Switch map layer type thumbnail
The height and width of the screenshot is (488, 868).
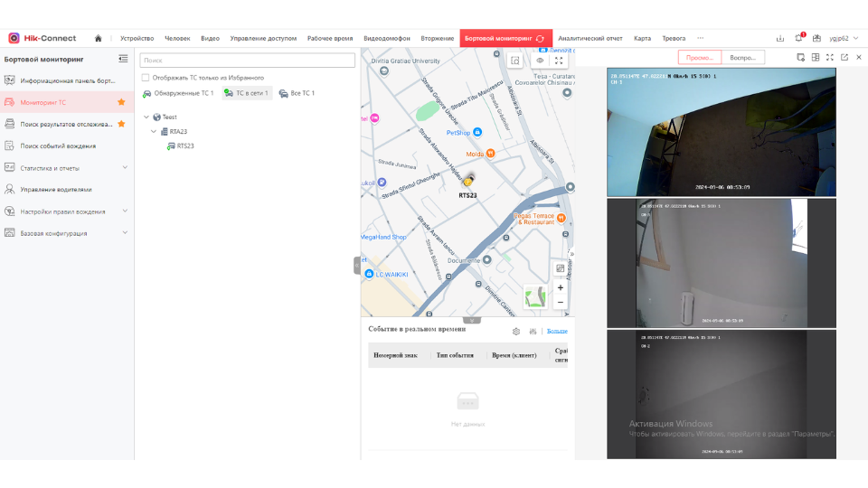535,296
